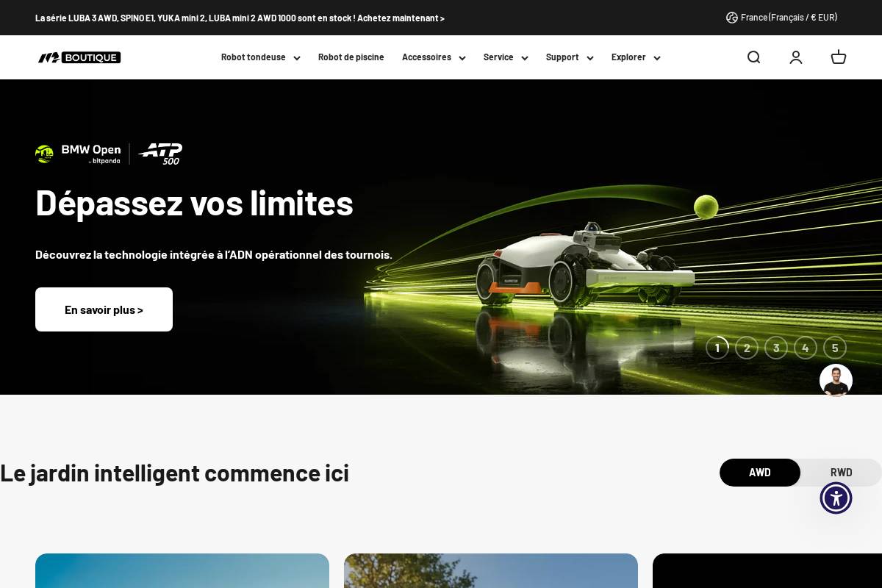Select carousel slide 3
Viewport: 882px width, 588px height.
[776, 348]
